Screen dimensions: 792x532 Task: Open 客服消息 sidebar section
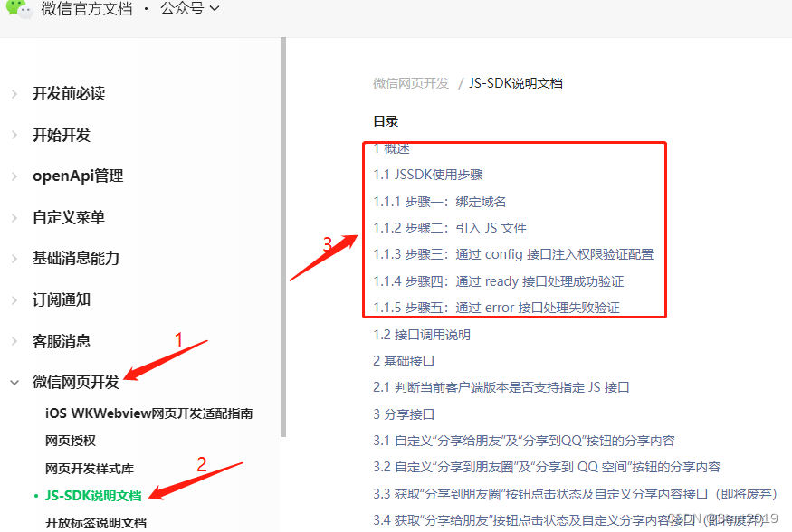tap(62, 341)
